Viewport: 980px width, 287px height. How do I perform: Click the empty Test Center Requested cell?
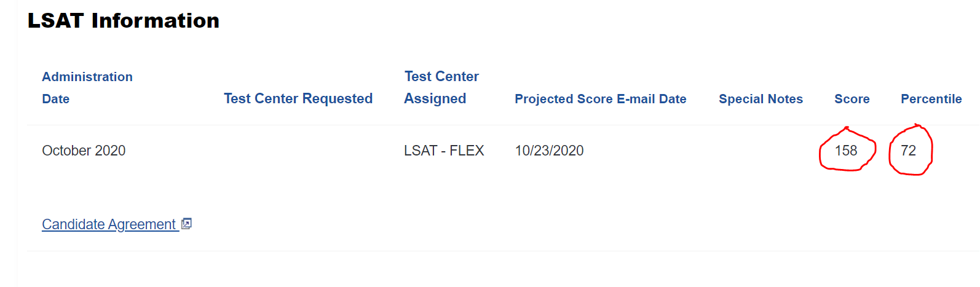(x=298, y=151)
